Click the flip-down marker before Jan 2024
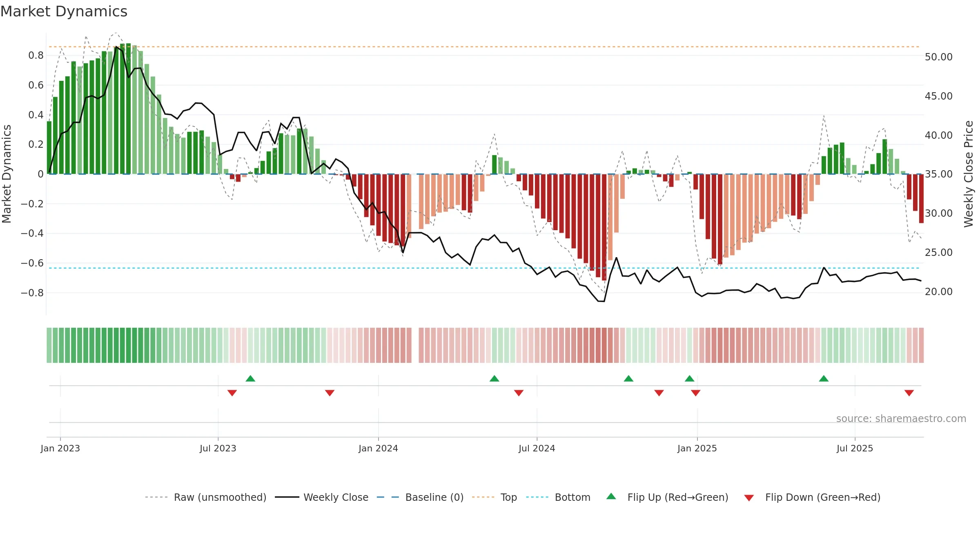The height and width of the screenshot is (551, 980). [330, 393]
